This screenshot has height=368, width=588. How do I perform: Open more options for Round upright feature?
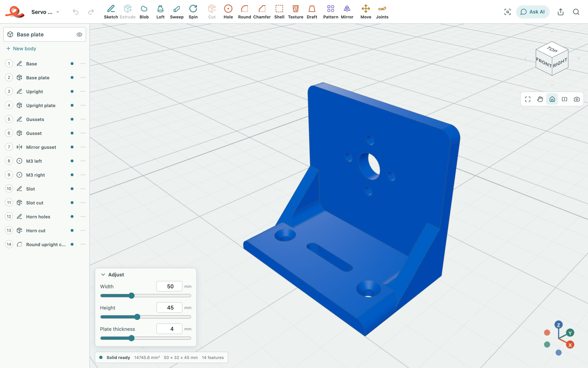pyautogui.click(x=83, y=244)
